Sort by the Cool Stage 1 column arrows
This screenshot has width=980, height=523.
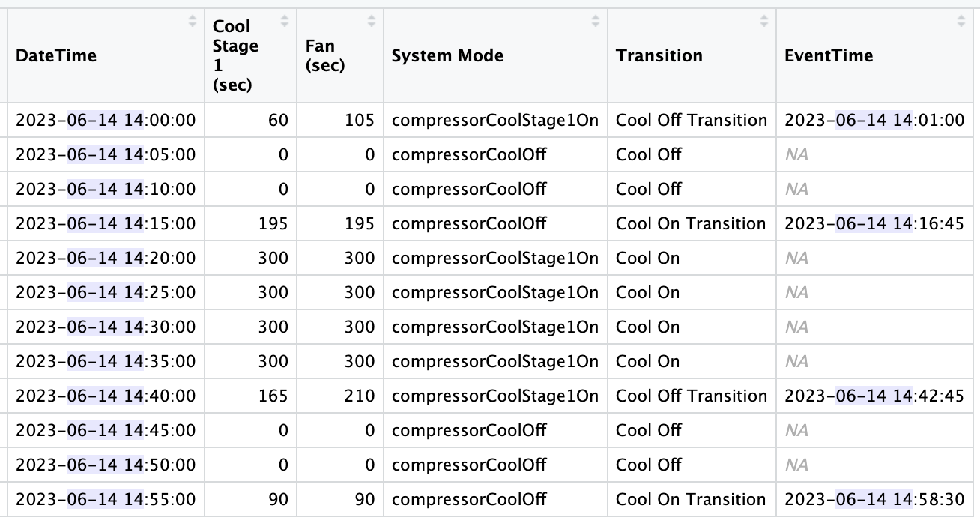pos(285,21)
